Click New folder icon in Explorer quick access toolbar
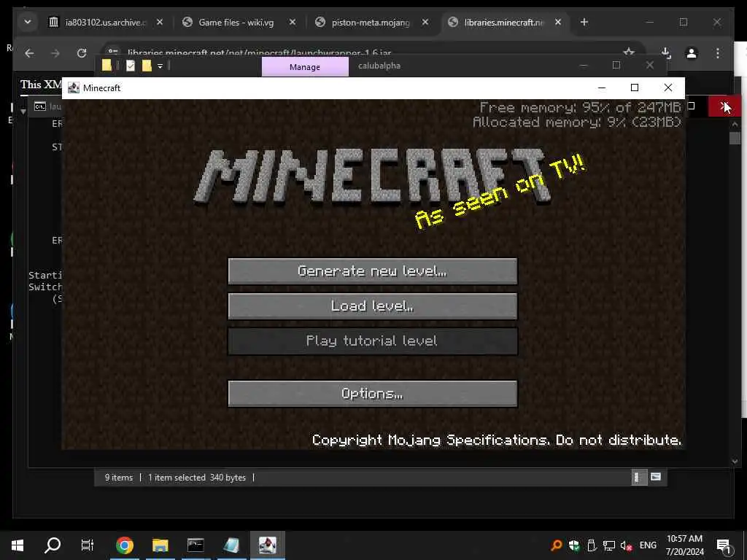The height and width of the screenshot is (560, 747). point(147,66)
